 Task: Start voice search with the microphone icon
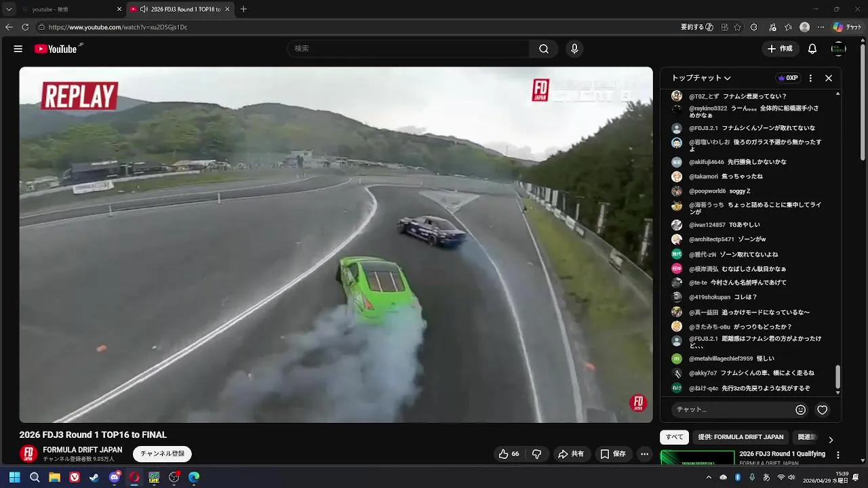click(574, 49)
